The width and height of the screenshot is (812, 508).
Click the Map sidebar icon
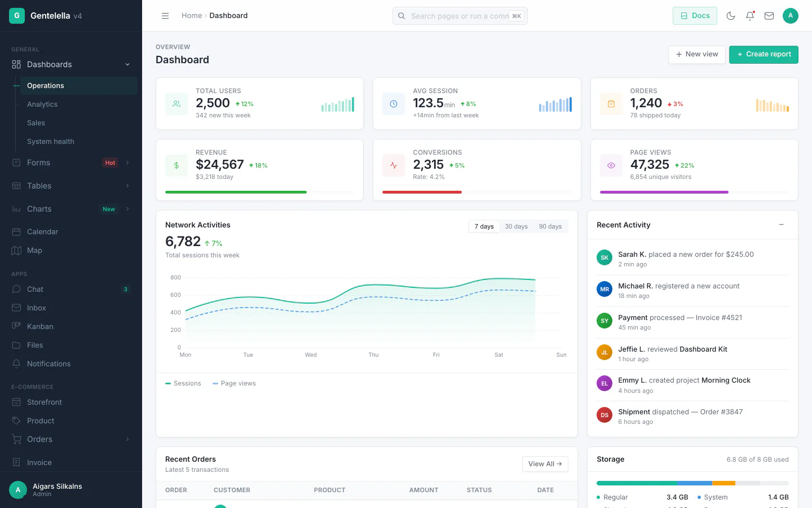coord(16,251)
